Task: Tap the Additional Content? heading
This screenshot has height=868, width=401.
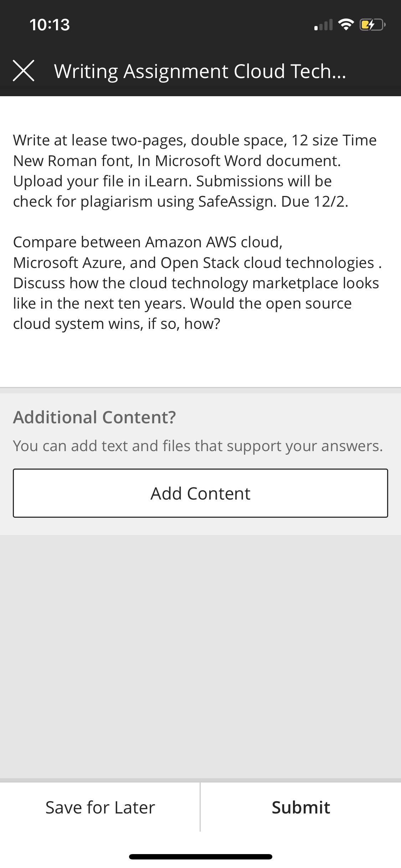Action: point(94,417)
